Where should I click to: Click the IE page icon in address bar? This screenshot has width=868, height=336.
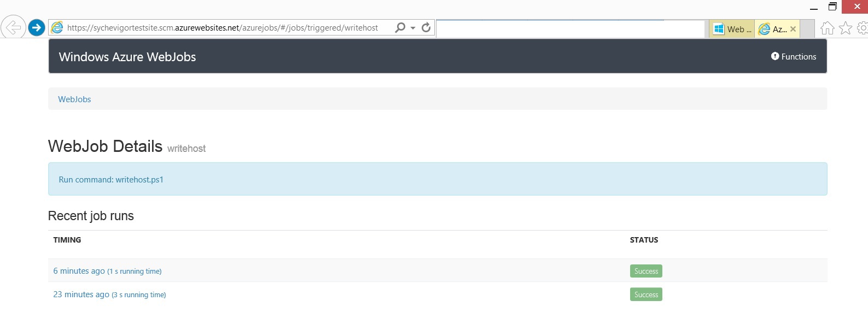[x=57, y=27]
